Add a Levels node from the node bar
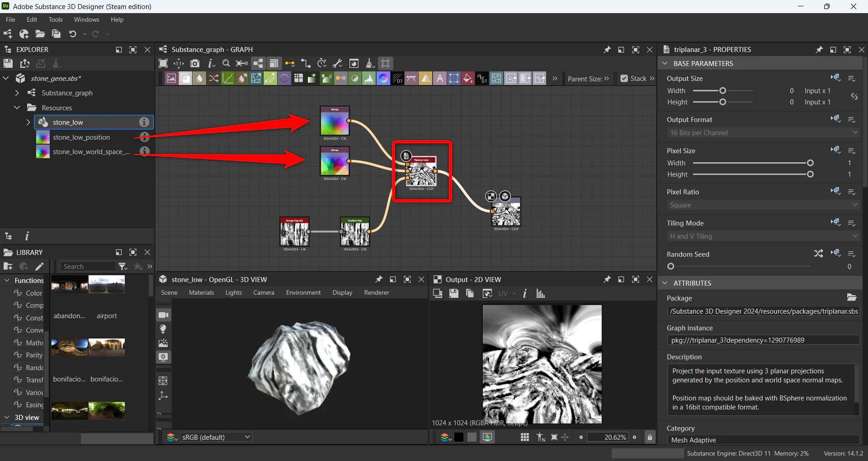The image size is (868, 461). tap(369, 78)
